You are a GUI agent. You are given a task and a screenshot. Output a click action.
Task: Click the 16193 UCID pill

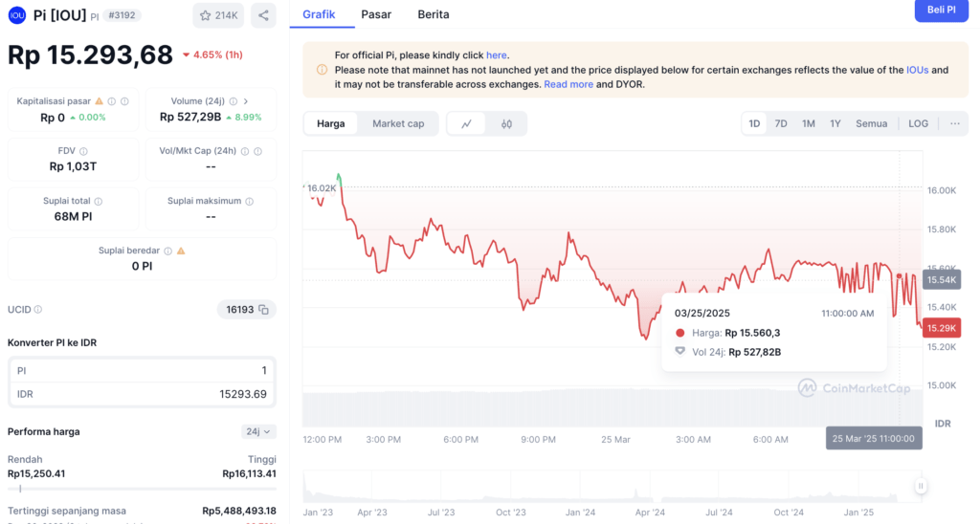(247, 310)
